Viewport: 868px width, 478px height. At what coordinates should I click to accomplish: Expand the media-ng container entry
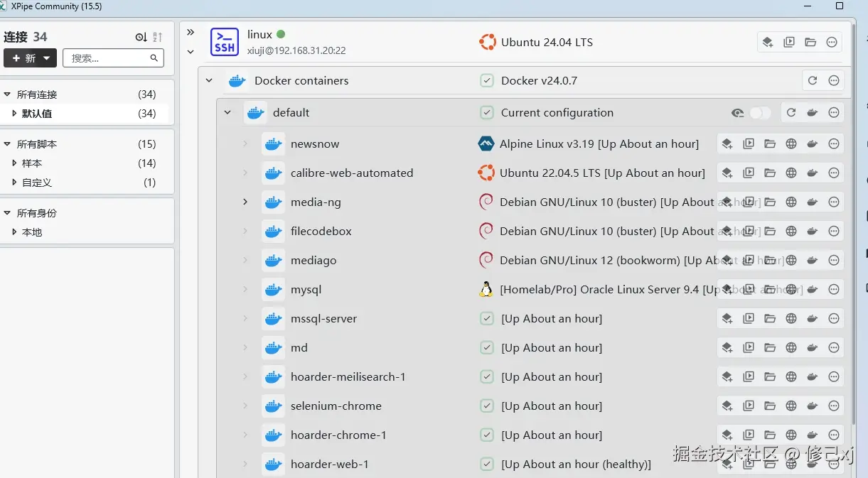point(245,202)
